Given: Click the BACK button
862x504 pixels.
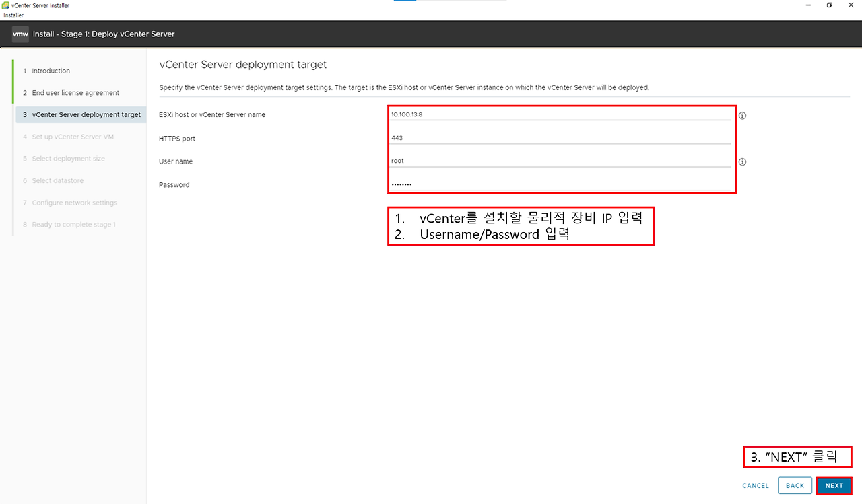Looking at the screenshot, I should pyautogui.click(x=795, y=486).
